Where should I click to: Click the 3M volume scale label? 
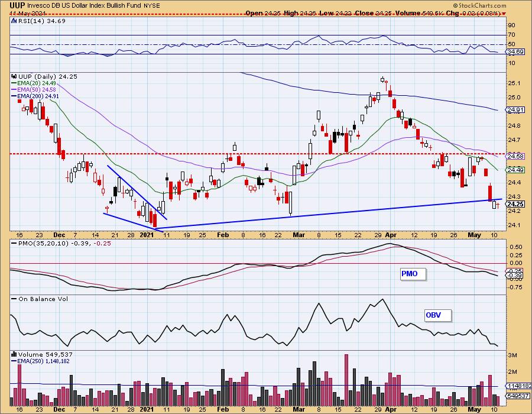coord(512,355)
